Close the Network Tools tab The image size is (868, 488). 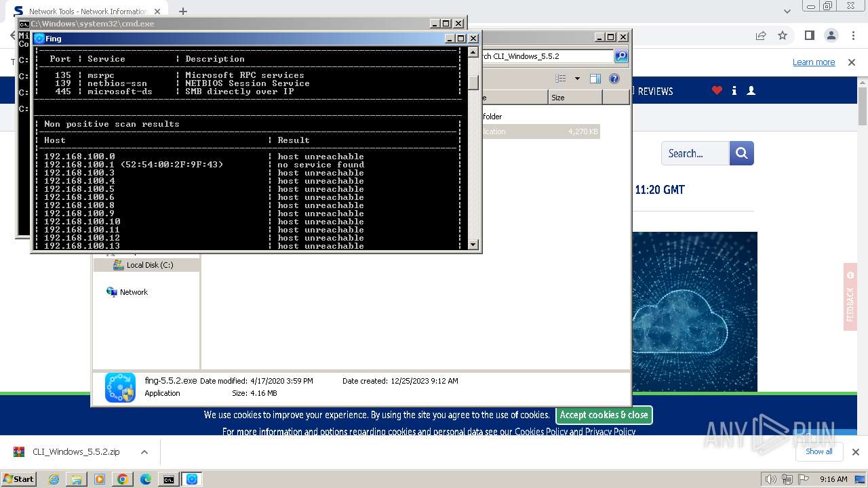click(157, 12)
